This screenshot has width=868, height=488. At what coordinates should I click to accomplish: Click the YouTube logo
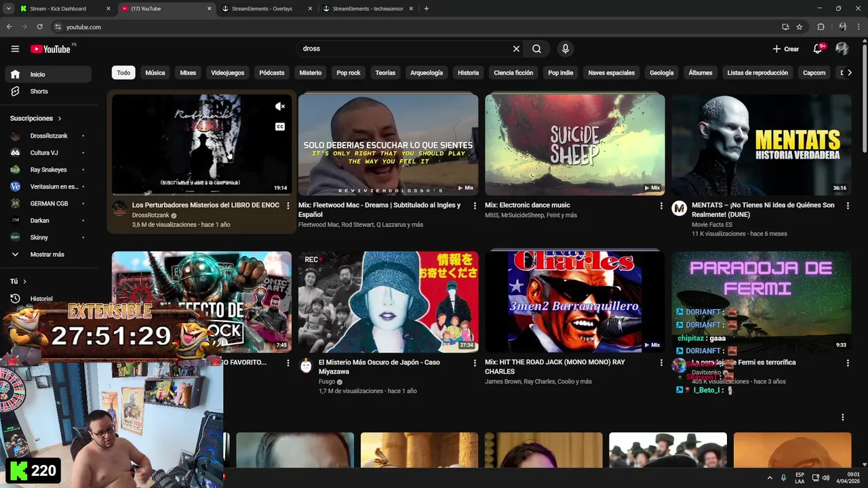[50, 49]
